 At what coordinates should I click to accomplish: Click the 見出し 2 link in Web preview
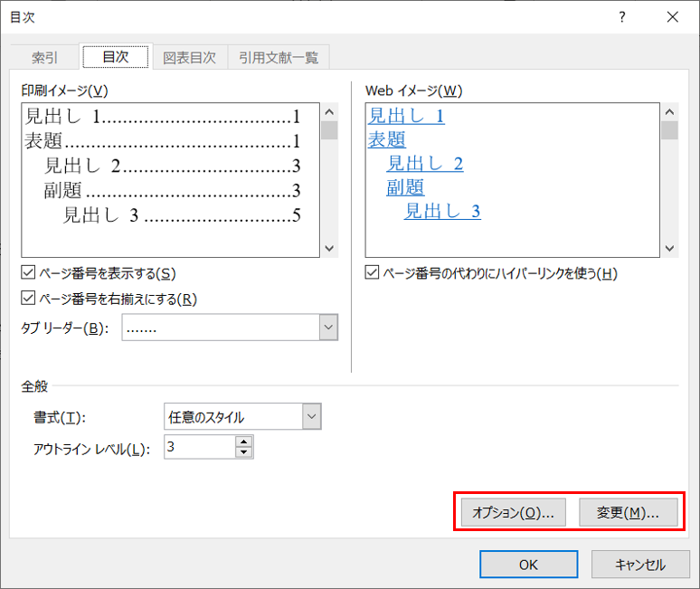(425, 164)
